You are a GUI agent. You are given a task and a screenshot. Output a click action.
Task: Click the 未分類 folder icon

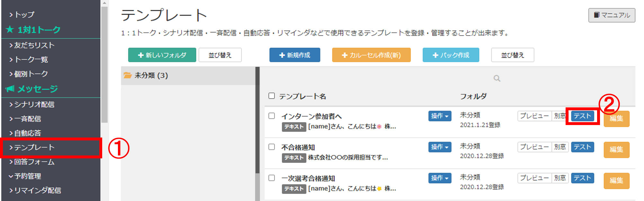tap(128, 75)
